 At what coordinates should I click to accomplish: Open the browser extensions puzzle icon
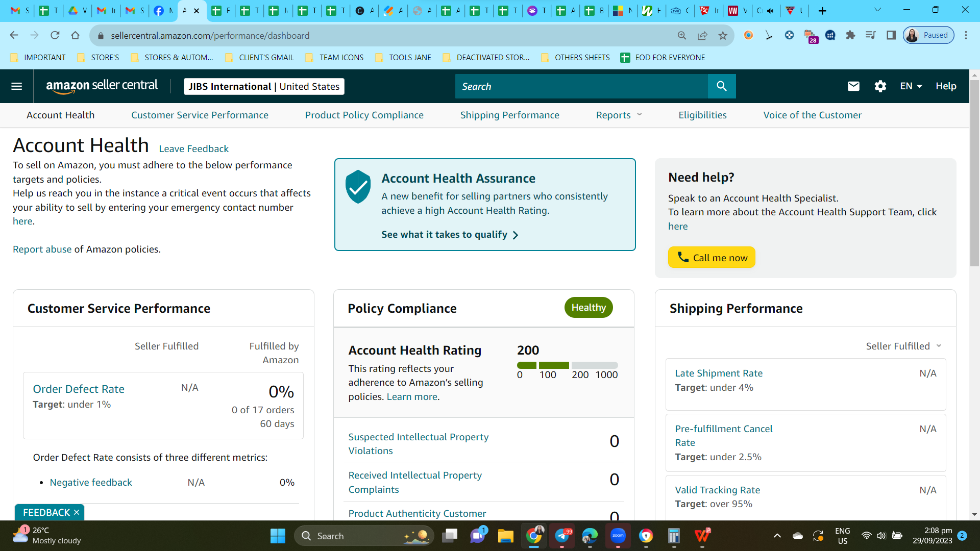pos(850,35)
